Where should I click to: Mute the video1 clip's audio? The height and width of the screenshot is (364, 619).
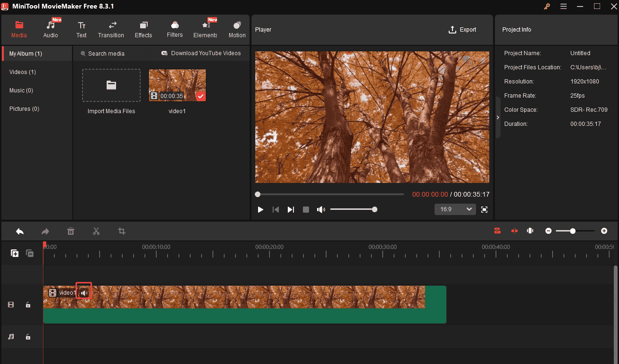click(84, 292)
